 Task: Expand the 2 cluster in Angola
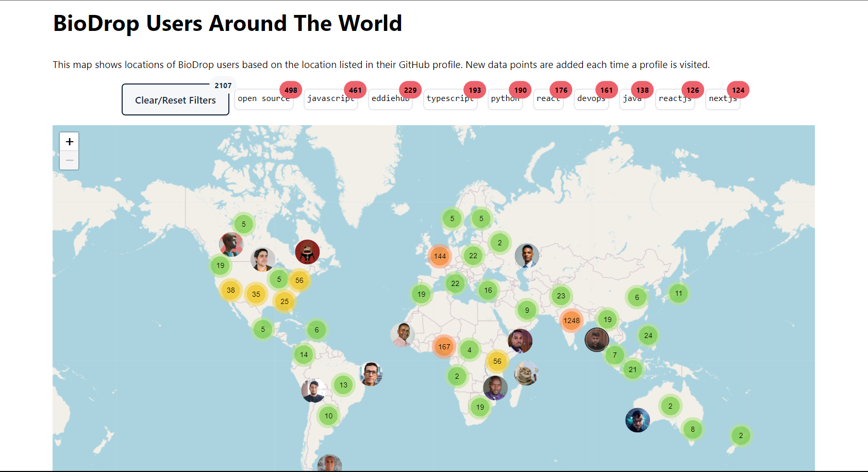tap(457, 376)
